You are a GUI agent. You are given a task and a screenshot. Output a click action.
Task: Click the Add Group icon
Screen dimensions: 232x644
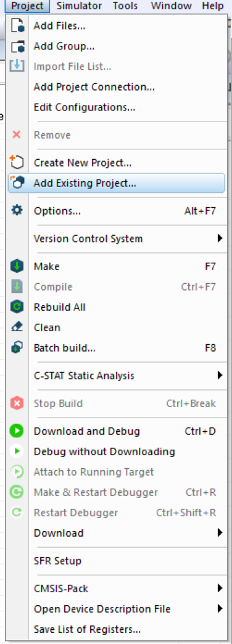click(17, 46)
